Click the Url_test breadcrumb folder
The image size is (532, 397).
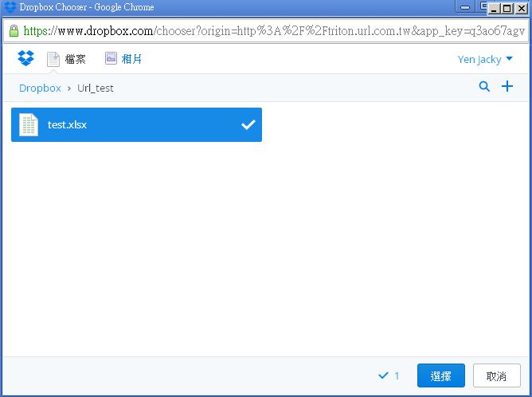coord(96,88)
